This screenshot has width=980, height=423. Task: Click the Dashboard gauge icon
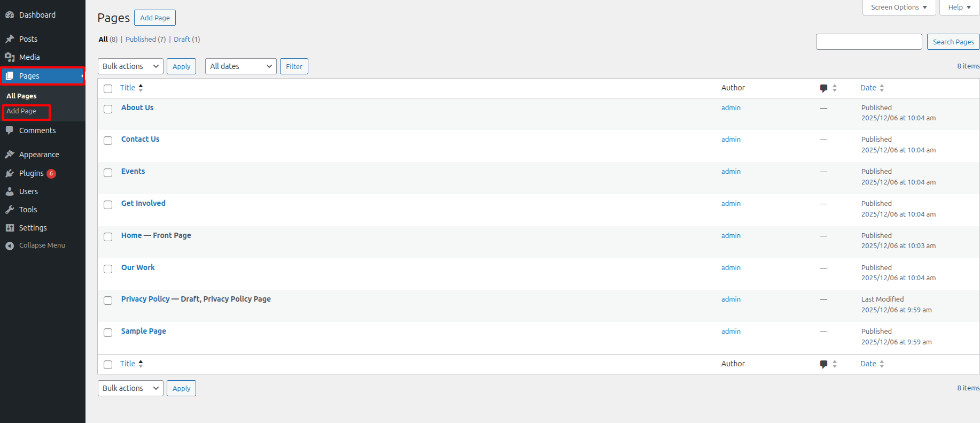click(10, 15)
